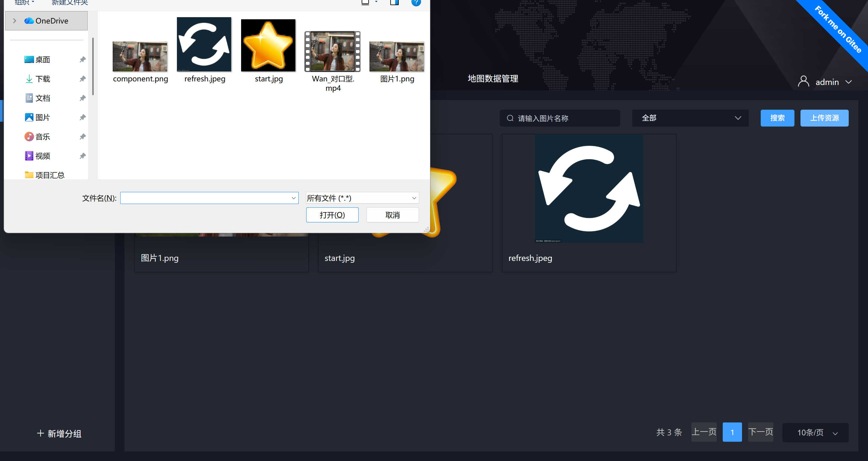
Task: Select the start.jpg star icon file
Action: click(x=268, y=45)
